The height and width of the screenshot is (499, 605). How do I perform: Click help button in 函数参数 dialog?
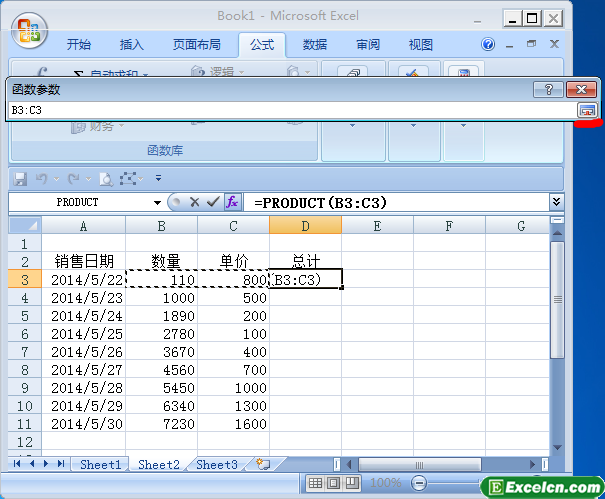pos(547,89)
